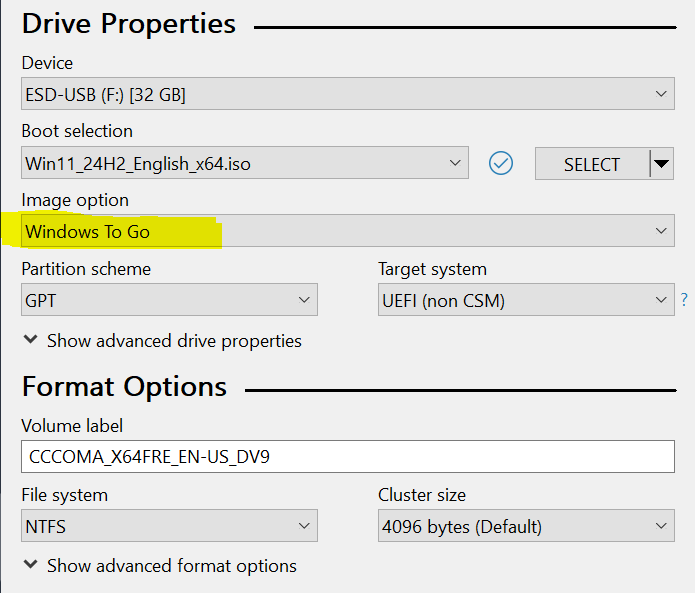Click the Device dropdown arrow
The height and width of the screenshot is (593, 695).
click(x=660, y=95)
